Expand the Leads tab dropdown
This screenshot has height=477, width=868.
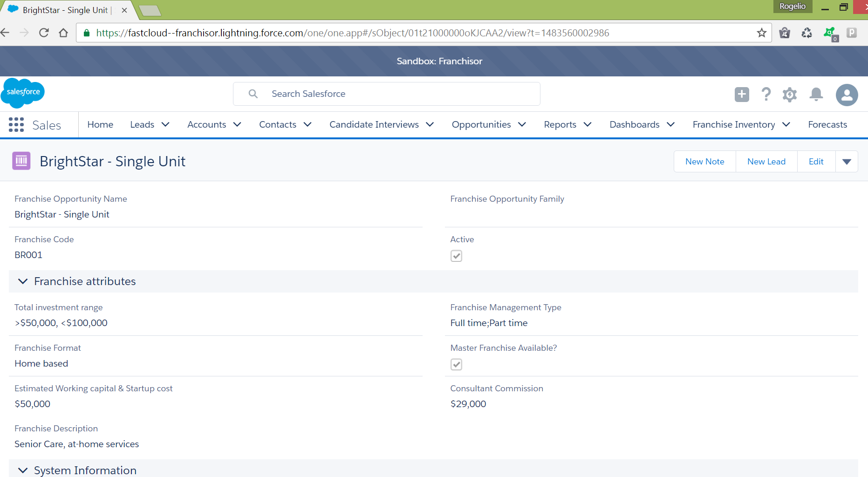click(x=165, y=124)
